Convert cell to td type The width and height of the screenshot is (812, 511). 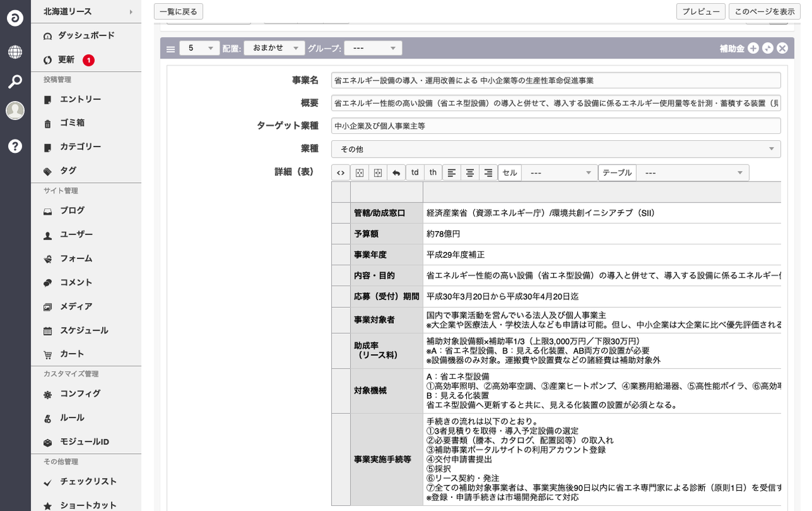tap(414, 173)
